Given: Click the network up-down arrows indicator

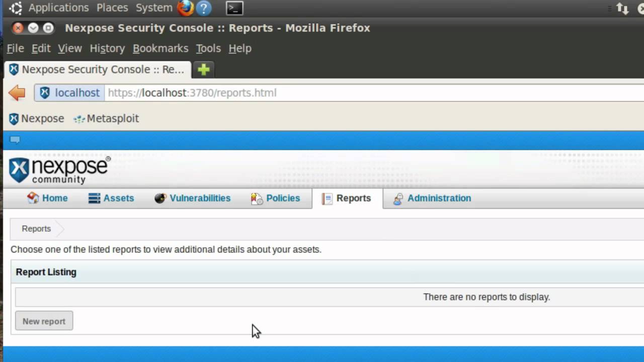Looking at the screenshot, I should coord(622,9).
